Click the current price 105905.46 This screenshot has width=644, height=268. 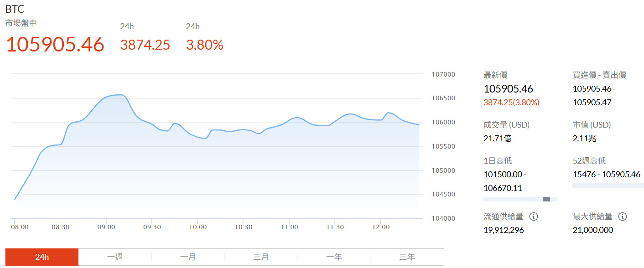54,44
